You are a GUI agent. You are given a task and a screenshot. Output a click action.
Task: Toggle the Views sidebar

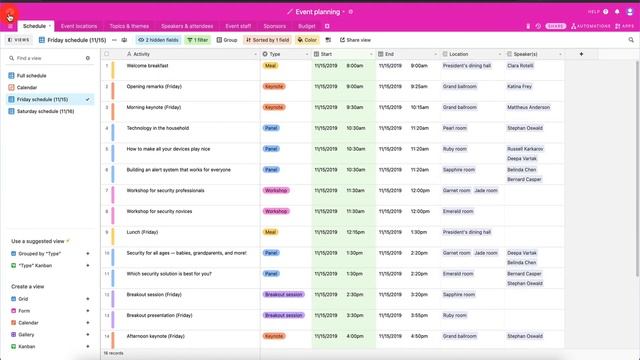19,40
